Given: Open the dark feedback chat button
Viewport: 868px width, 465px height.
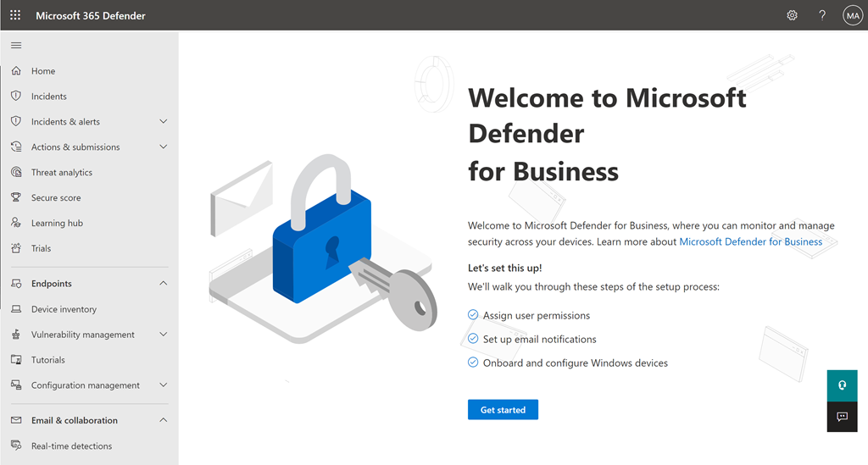Looking at the screenshot, I should 842,417.
